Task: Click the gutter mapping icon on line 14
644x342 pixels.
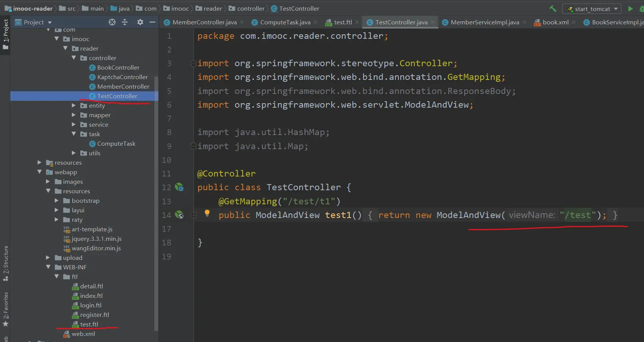Action: (179, 215)
